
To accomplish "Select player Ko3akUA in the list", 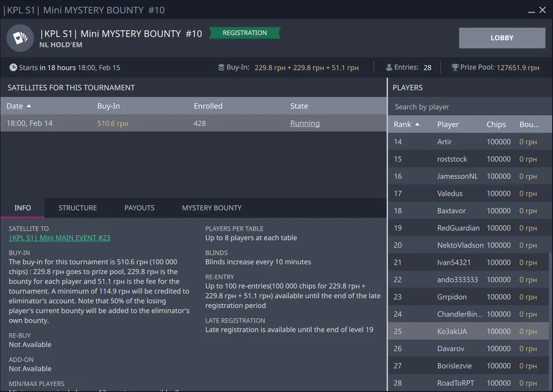I will (452, 331).
